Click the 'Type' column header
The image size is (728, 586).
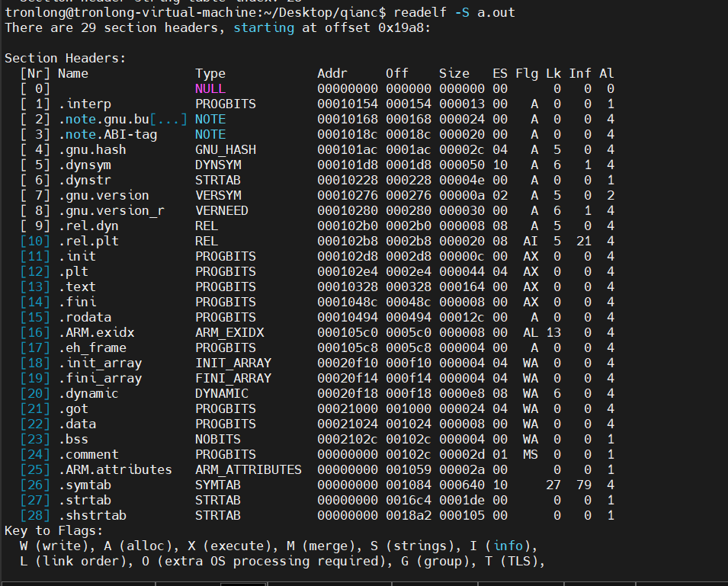point(210,73)
